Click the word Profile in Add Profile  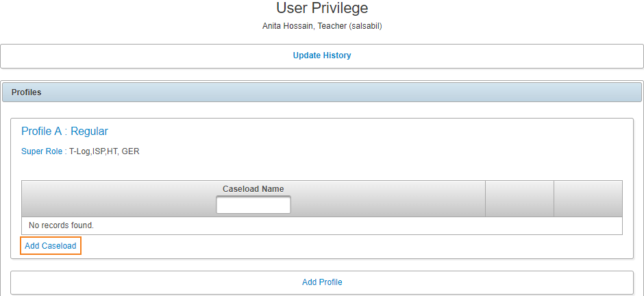pos(331,282)
